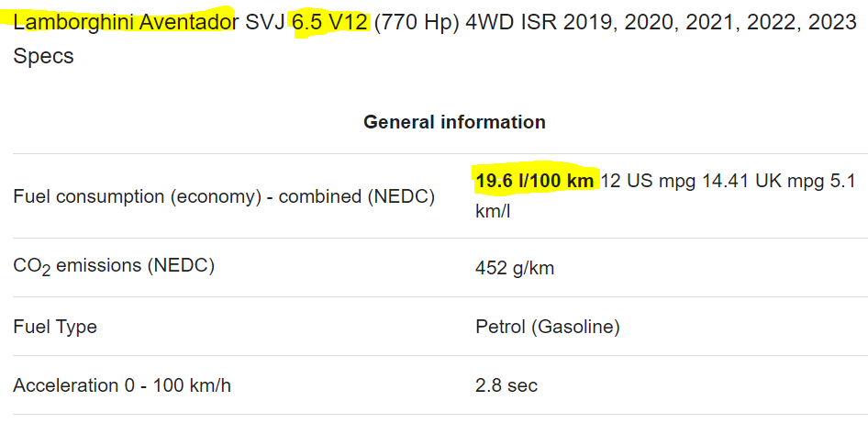The width and height of the screenshot is (868, 423).
Task: Select the 452 g/km emissions value
Action: 515,269
